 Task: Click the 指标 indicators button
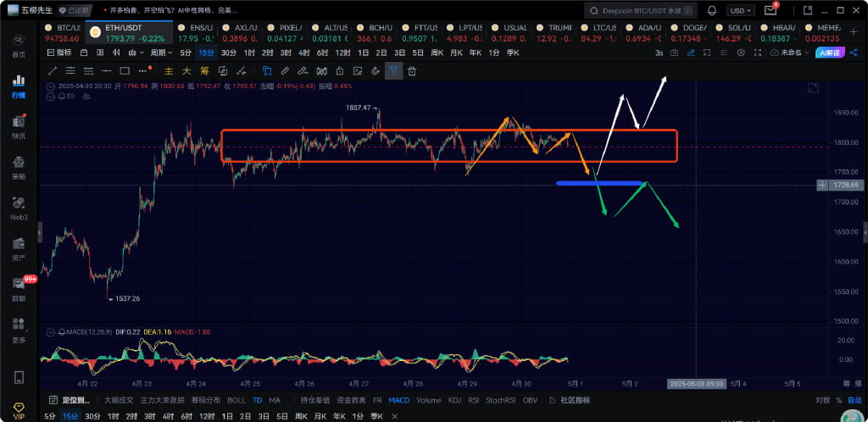click(58, 53)
